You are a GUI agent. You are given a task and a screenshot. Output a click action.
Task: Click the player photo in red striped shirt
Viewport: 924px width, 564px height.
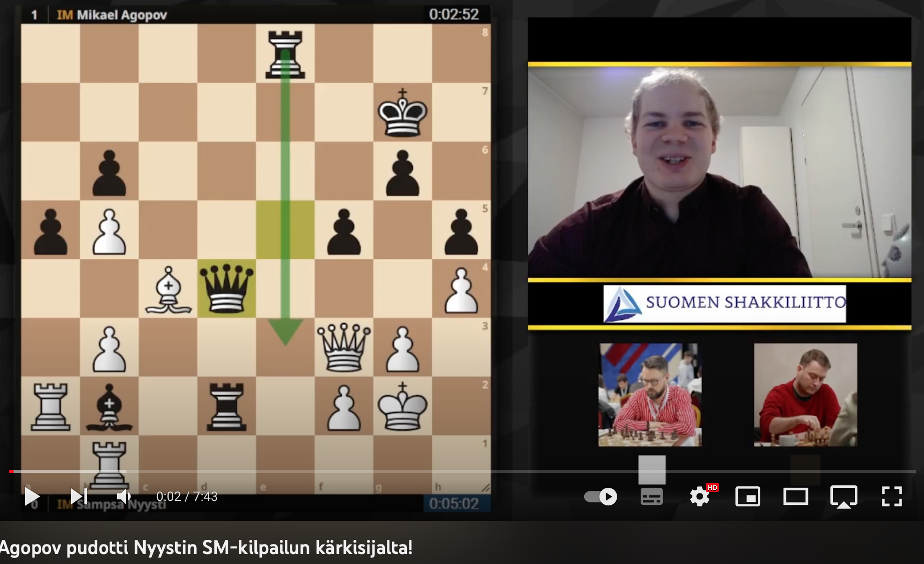coord(650,395)
